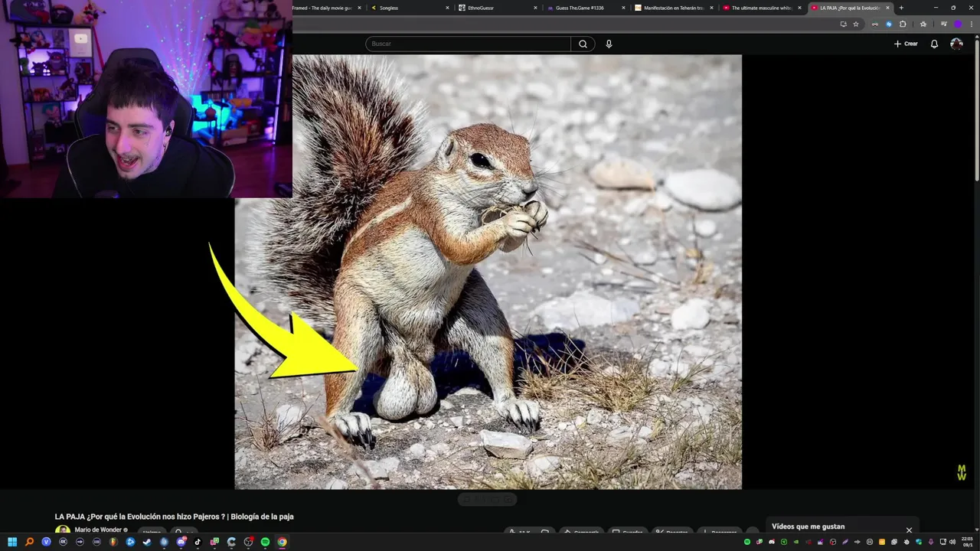
Task: Open the purple V app in taskbar
Action: pos(46,542)
